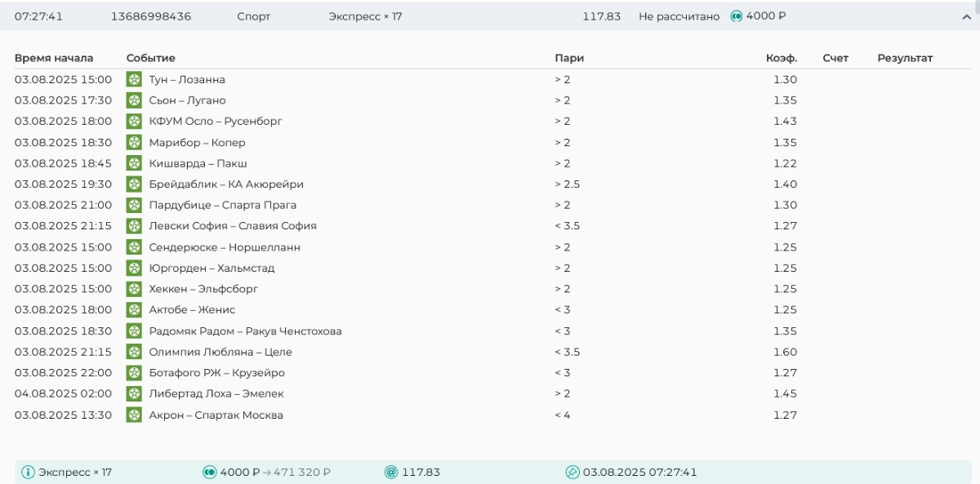This screenshot has width=980, height=484.
Task: Collapse the bet details with top chevron
Action: pos(967,17)
